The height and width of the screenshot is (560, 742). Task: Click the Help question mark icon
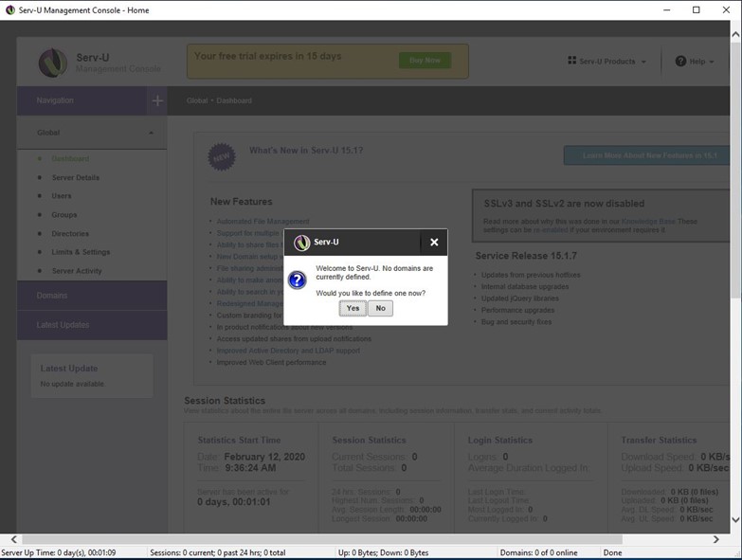click(680, 61)
